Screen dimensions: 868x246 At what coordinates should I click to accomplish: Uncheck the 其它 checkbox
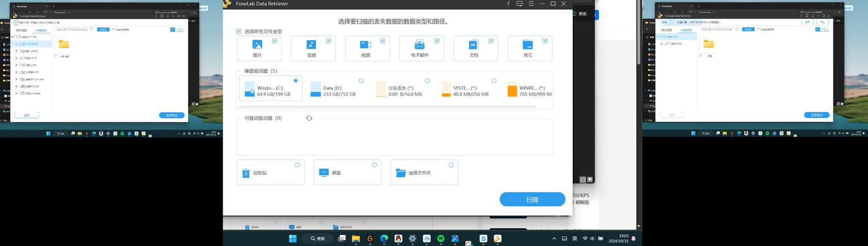tap(545, 41)
